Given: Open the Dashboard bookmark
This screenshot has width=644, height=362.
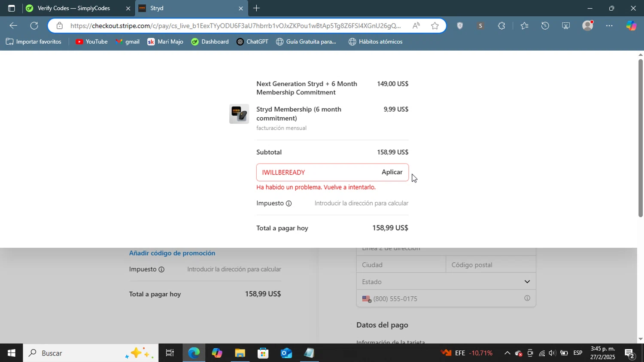Looking at the screenshot, I should (x=210, y=42).
